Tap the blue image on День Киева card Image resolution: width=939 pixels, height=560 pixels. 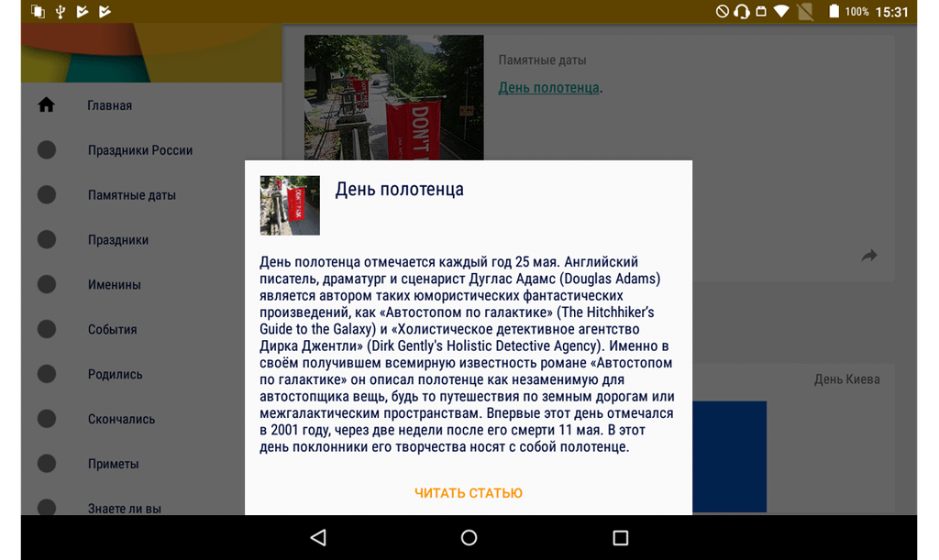[729, 456]
